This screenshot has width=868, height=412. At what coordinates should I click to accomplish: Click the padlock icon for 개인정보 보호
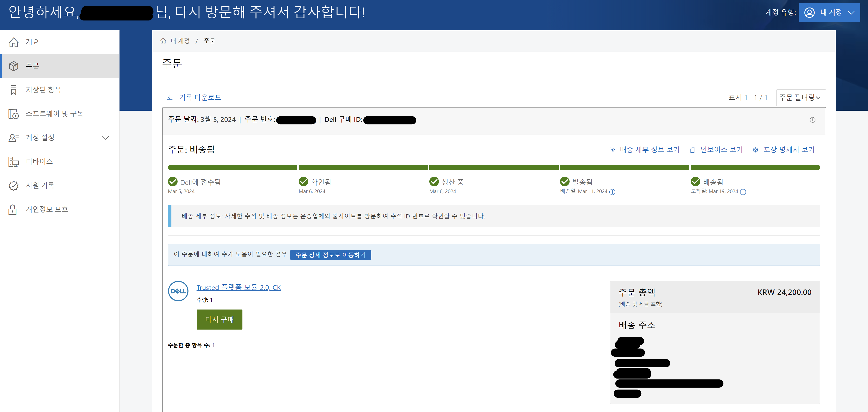[x=13, y=210]
